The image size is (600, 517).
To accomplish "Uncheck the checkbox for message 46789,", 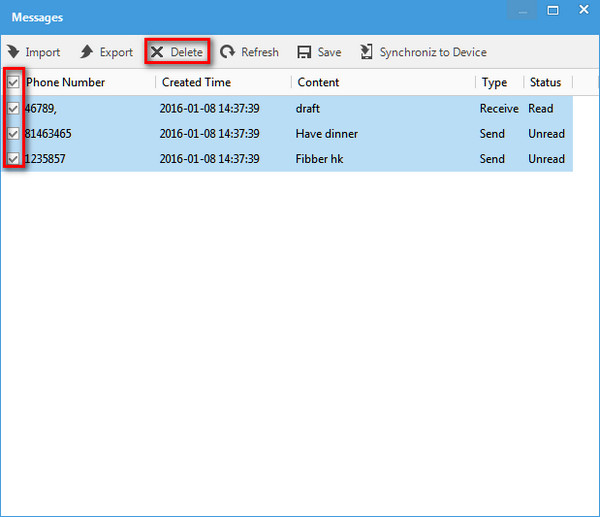I will (x=14, y=108).
